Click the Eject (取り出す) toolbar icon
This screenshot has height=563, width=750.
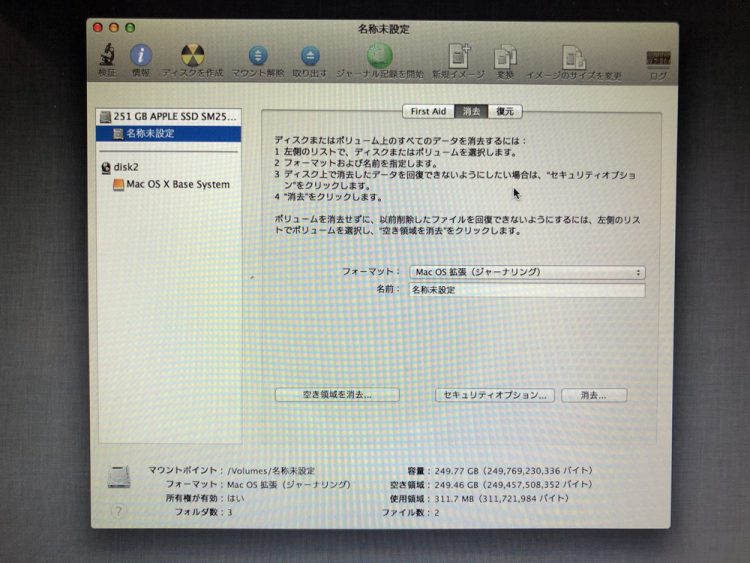click(x=310, y=56)
